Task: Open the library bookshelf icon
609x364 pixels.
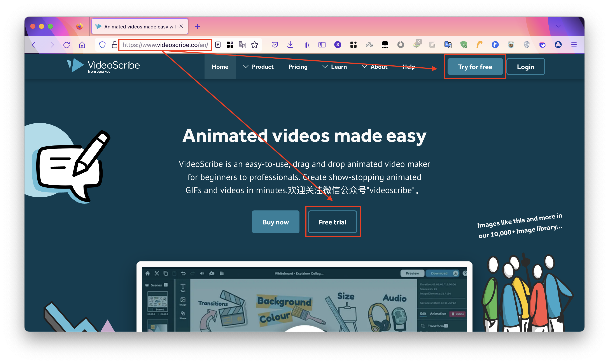Action: pos(306,45)
